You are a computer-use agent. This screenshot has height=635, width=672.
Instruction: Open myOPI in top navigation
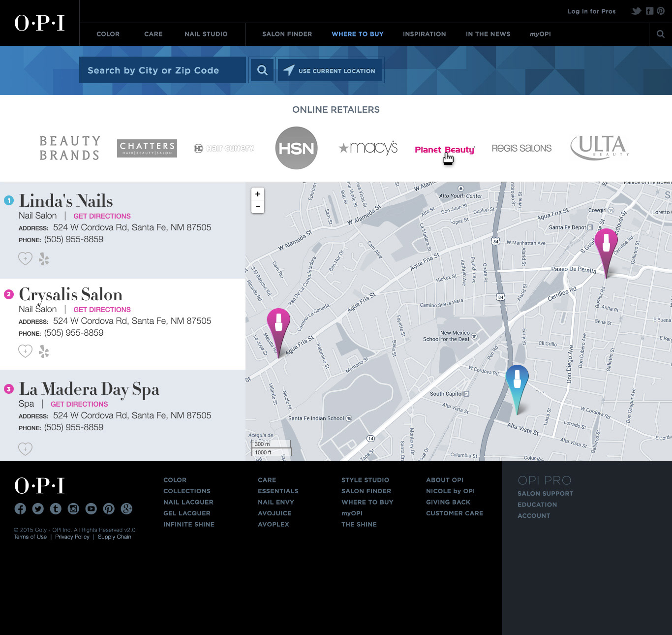click(x=540, y=34)
